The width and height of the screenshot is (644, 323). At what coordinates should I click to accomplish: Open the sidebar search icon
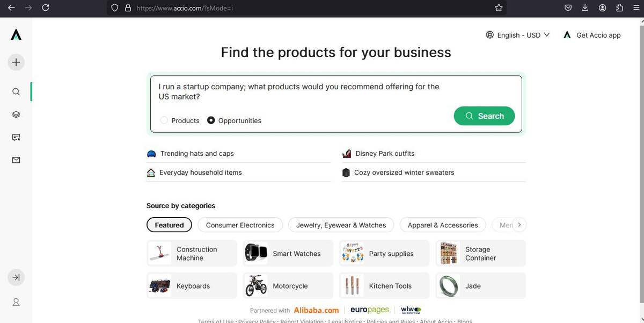pos(16,92)
